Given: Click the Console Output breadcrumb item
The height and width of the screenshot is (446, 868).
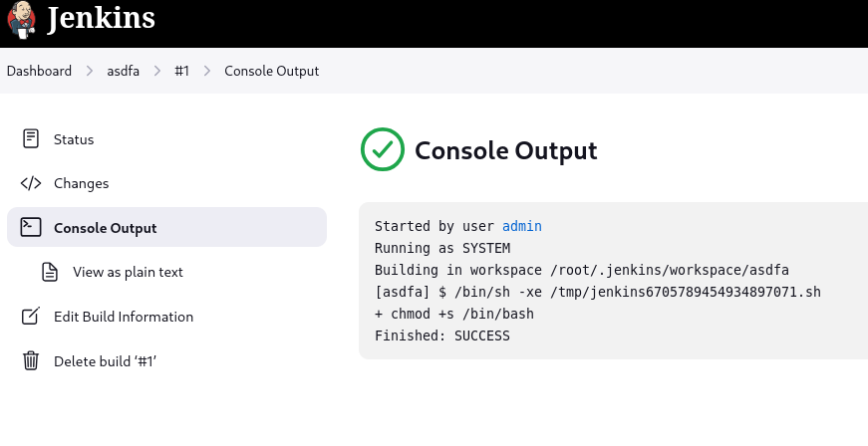Looking at the screenshot, I should pos(272,71).
